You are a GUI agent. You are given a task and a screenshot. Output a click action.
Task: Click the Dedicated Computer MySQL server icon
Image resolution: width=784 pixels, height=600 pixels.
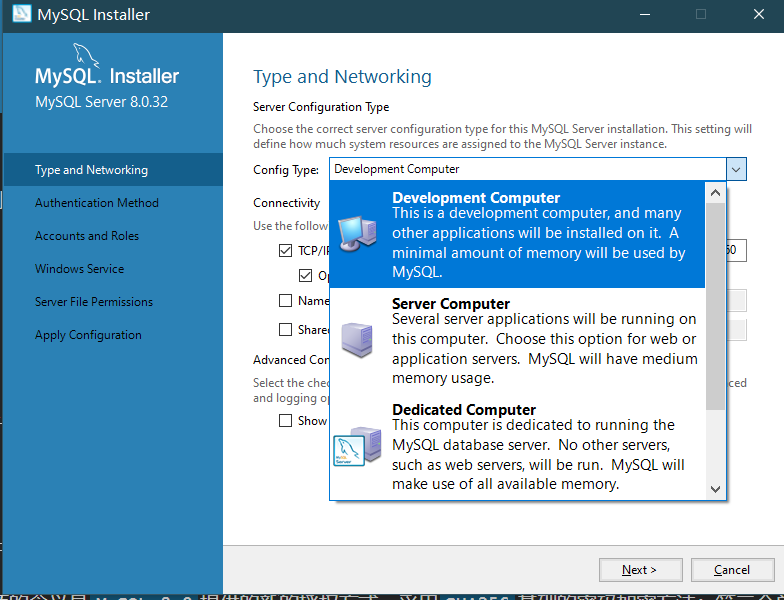tap(357, 446)
